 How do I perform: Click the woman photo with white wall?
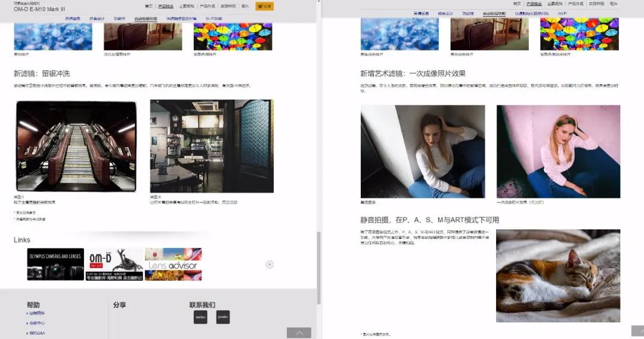tap(423, 151)
